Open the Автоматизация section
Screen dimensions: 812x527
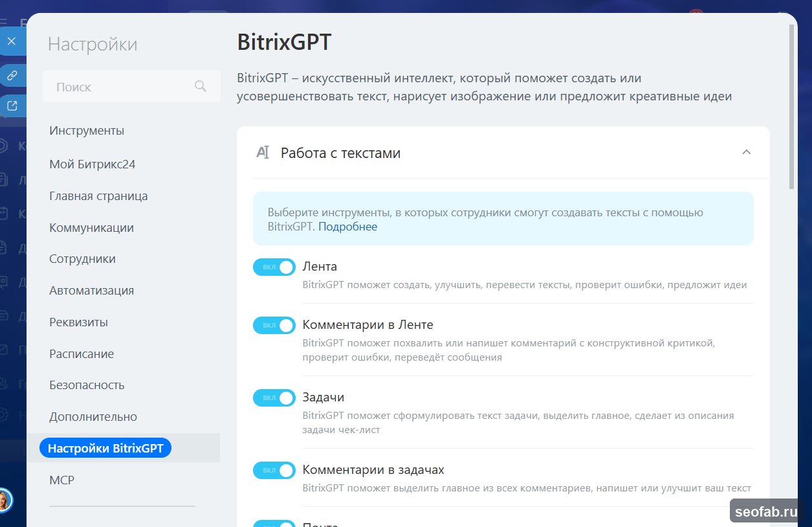click(91, 291)
